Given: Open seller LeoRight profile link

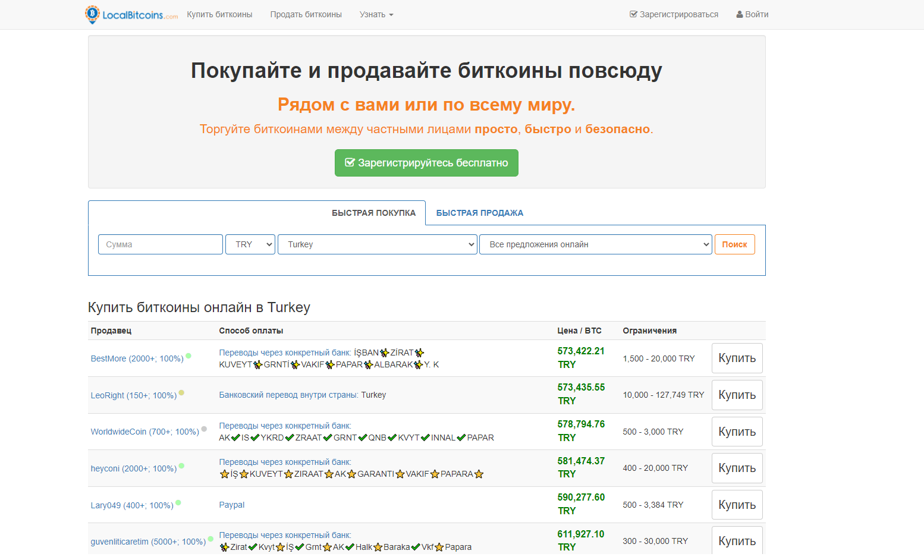Looking at the screenshot, I should tap(134, 395).
